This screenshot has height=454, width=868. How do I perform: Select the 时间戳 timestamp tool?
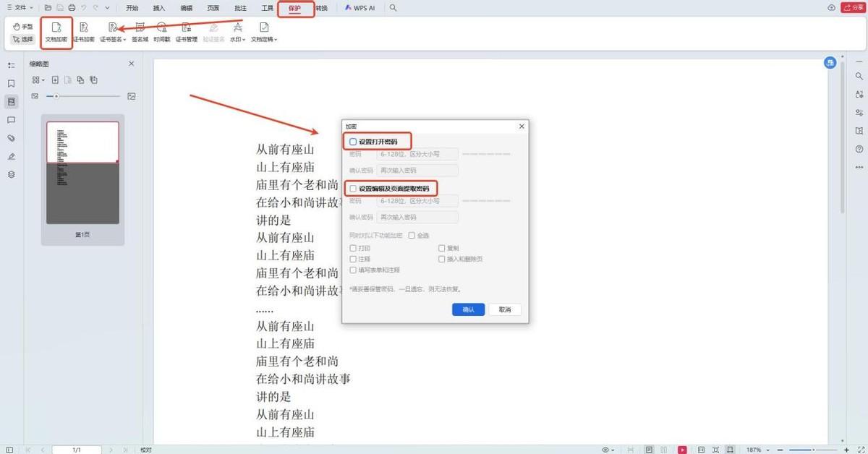pos(162,28)
